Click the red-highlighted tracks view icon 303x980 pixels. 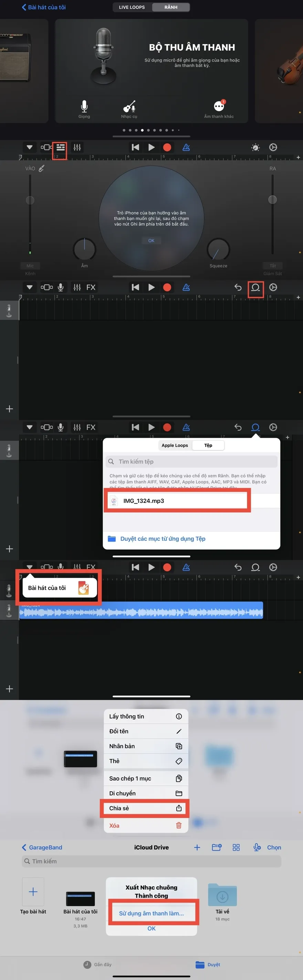[x=60, y=148]
